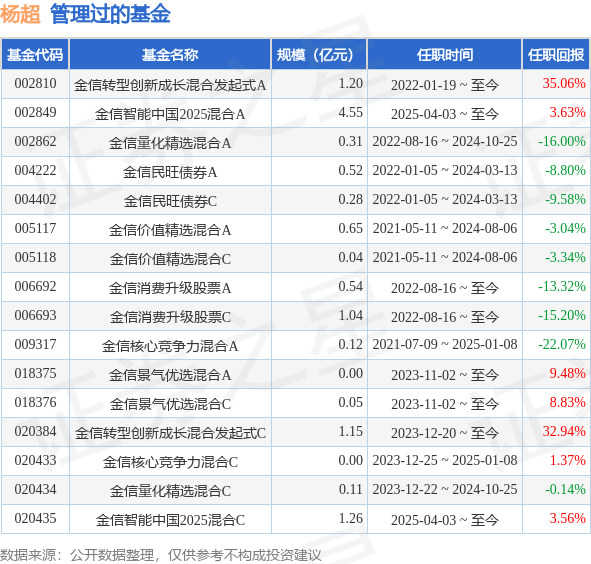Select fund name 金信价值精选混合C
591x564 pixels.
point(170,259)
